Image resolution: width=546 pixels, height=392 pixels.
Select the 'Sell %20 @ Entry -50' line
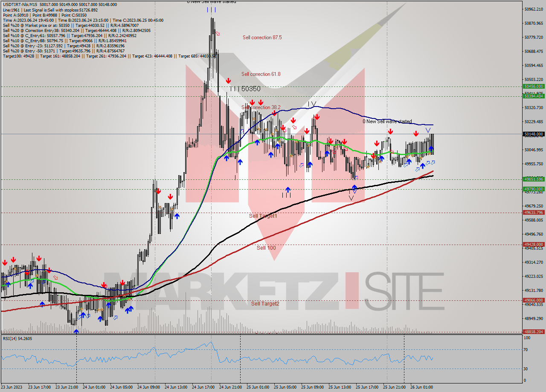(64, 51)
